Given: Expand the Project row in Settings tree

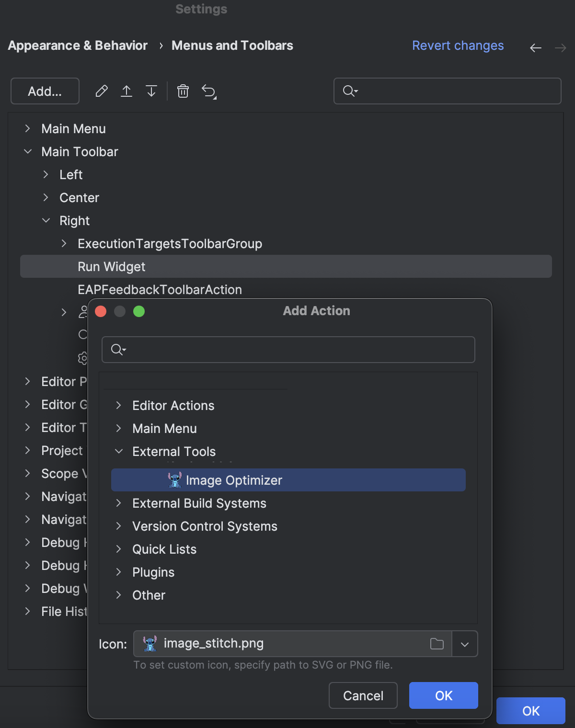Looking at the screenshot, I should [x=28, y=450].
